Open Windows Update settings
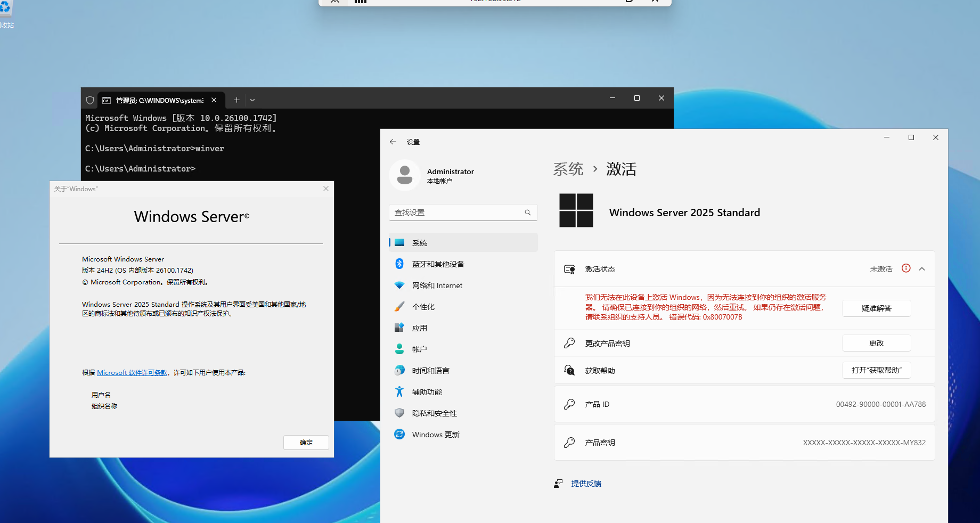Viewport: 980px width, 523px height. pos(435,435)
